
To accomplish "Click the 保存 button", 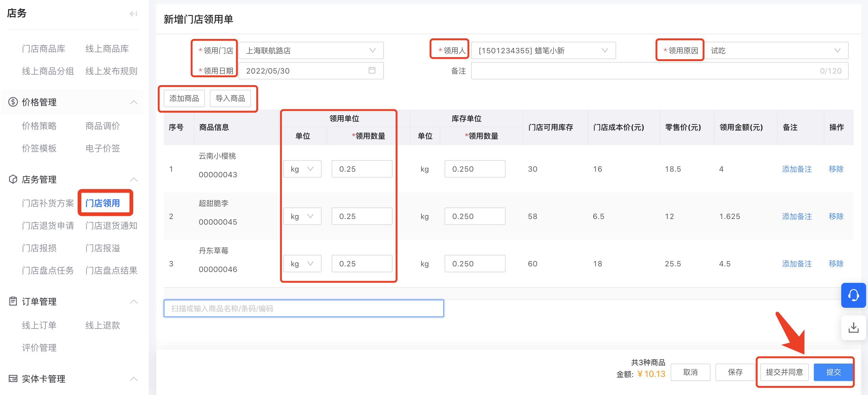I will click(735, 372).
